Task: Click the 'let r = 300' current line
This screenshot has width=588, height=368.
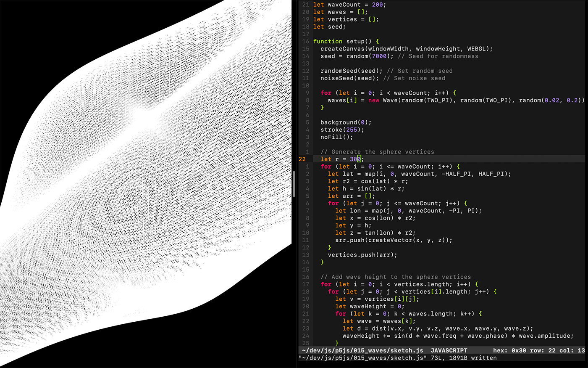Action: 342,159
